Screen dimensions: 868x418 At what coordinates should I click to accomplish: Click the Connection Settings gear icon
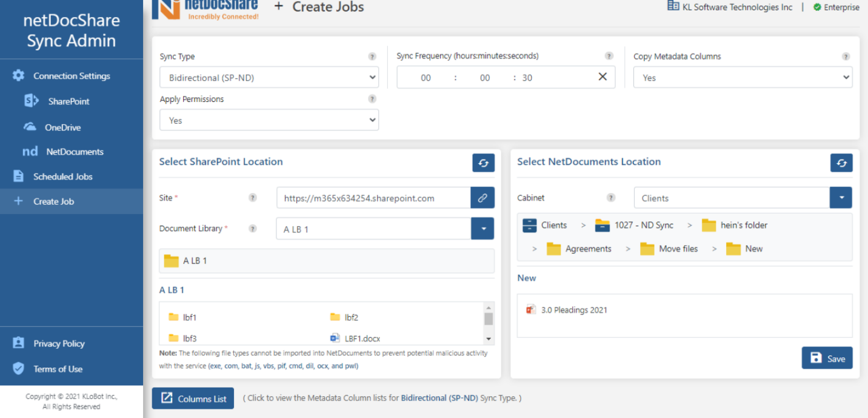[19, 76]
